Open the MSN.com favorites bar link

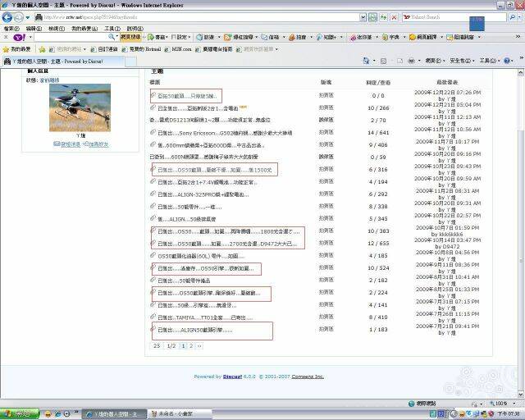coord(178,49)
